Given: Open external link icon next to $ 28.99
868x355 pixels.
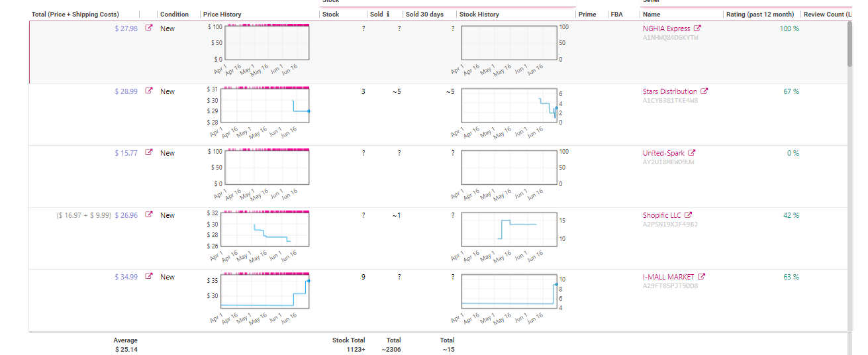Looking at the screenshot, I should pos(149,91).
